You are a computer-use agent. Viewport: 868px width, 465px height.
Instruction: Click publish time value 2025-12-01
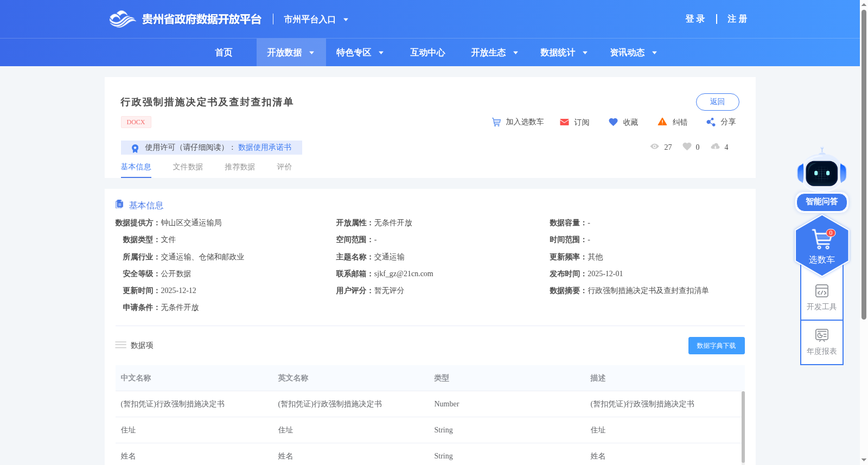[x=605, y=274]
